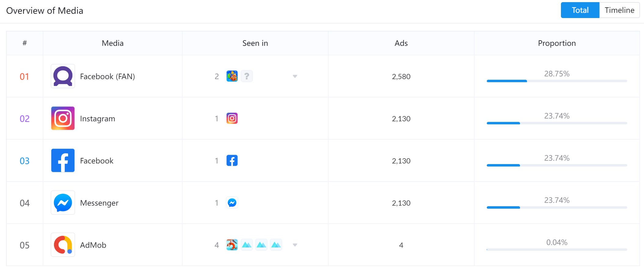Click the Ads column header
Image resolution: width=644 pixels, height=271 pixels.
point(401,43)
